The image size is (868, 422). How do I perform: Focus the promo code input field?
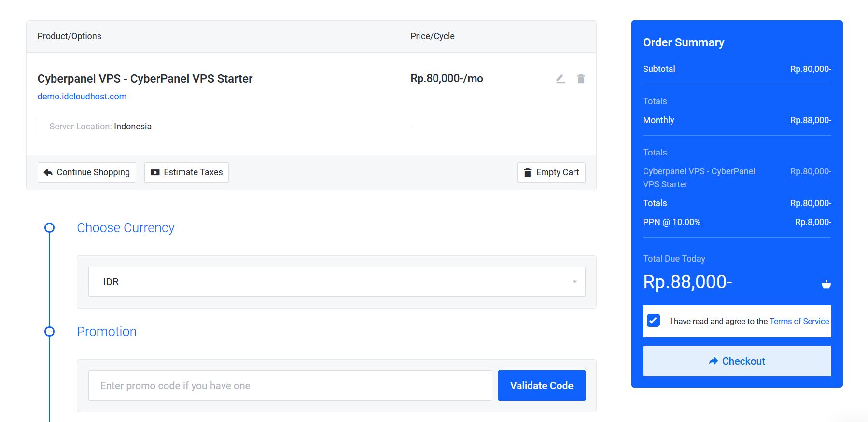tap(290, 386)
